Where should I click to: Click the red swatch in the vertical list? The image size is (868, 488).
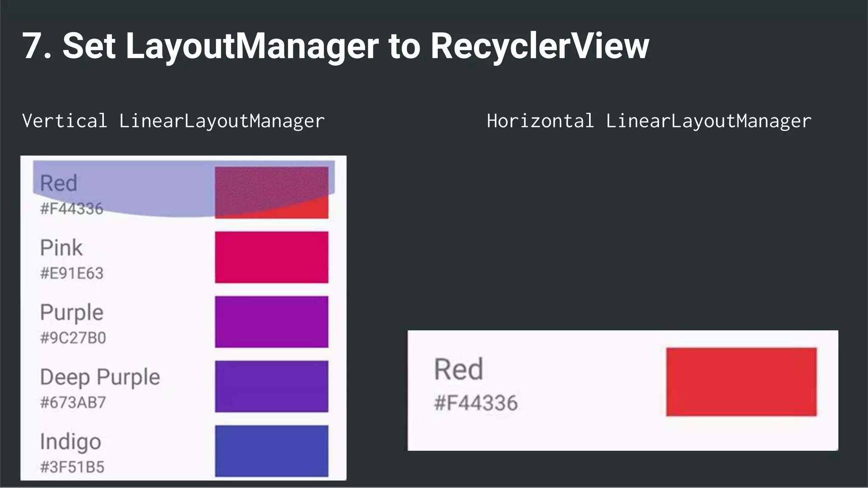point(272,193)
